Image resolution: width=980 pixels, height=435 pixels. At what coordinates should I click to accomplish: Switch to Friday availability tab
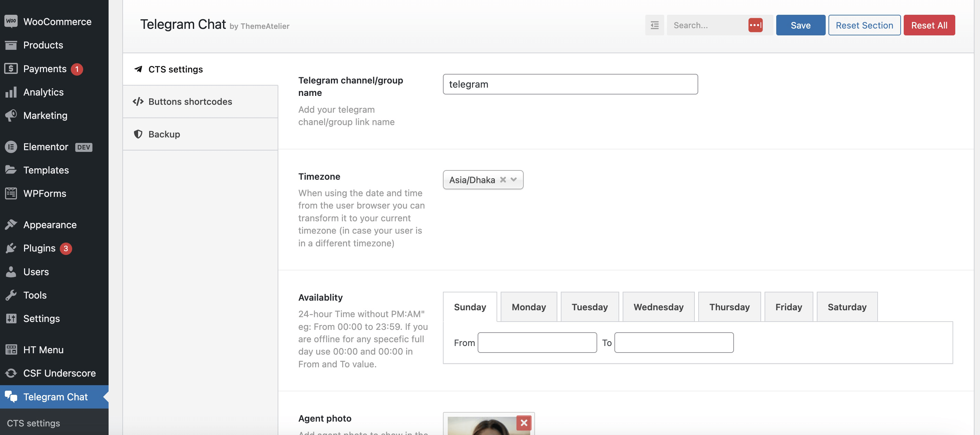pyautogui.click(x=789, y=307)
